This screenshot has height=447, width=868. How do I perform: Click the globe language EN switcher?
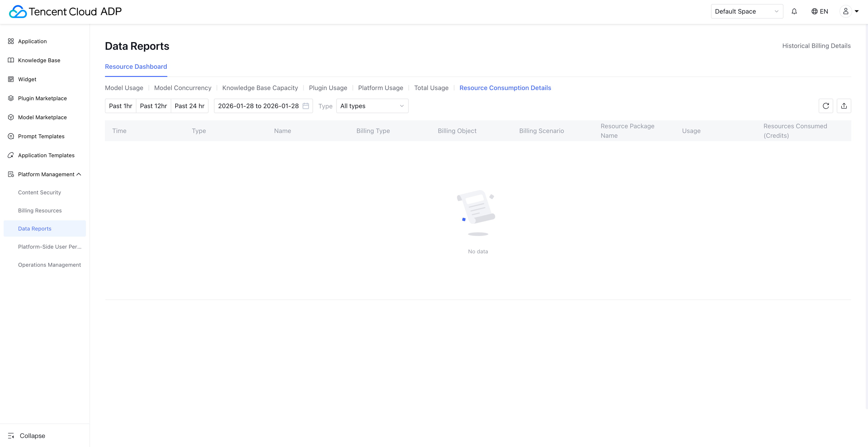click(819, 12)
